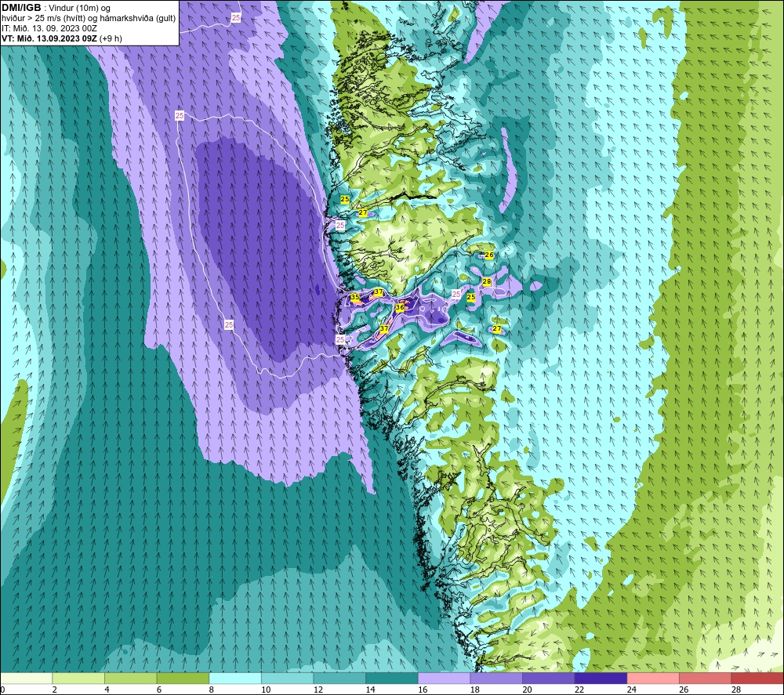Click the 'DMI/IGB : Vindur (10m) og' title line

coord(56,8)
